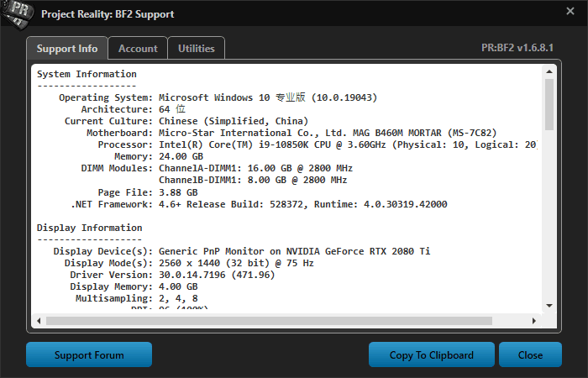Click the vertical scrollbar down arrow
Image resolution: width=588 pixels, height=378 pixels.
point(549,306)
